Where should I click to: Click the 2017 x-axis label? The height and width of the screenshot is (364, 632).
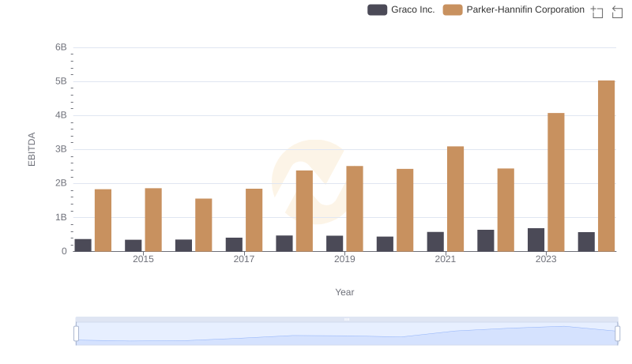tap(244, 259)
